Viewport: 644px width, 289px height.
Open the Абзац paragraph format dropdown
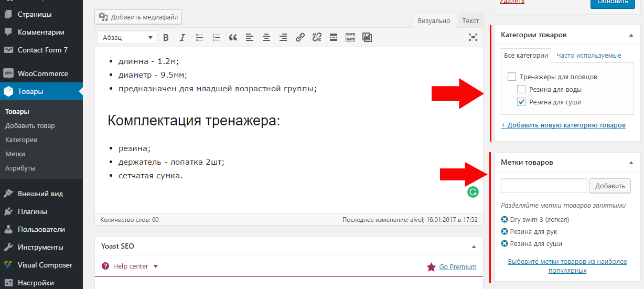127,37
